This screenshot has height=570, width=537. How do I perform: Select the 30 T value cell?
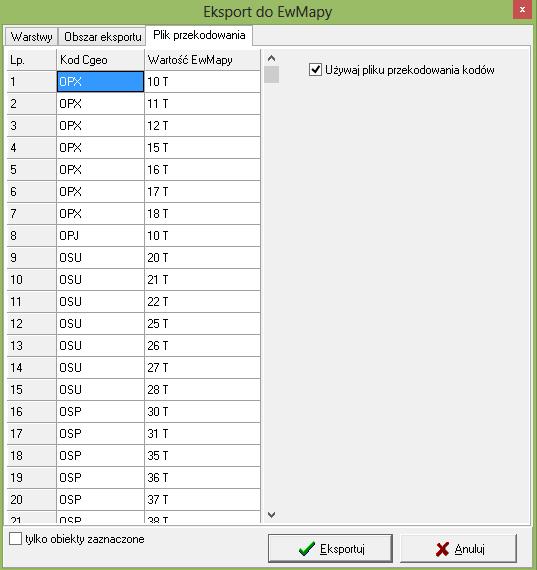pyautogui.click(x=203, y=412)
